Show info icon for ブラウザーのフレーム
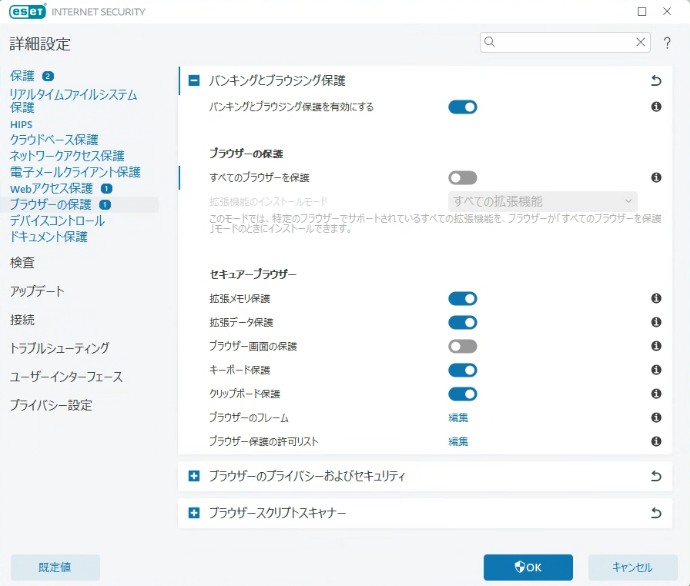Image resolution: width=690 pixels, height=586 pixels. click(x=656, y=417)
